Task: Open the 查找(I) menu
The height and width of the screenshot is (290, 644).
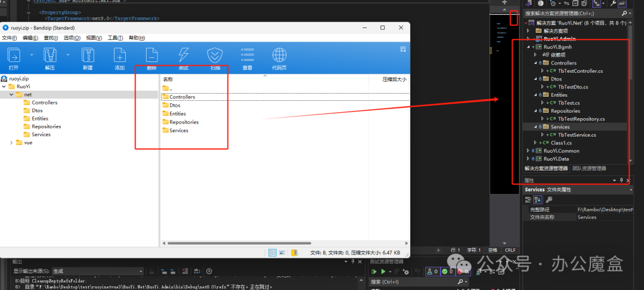Action: click(51, 38)
